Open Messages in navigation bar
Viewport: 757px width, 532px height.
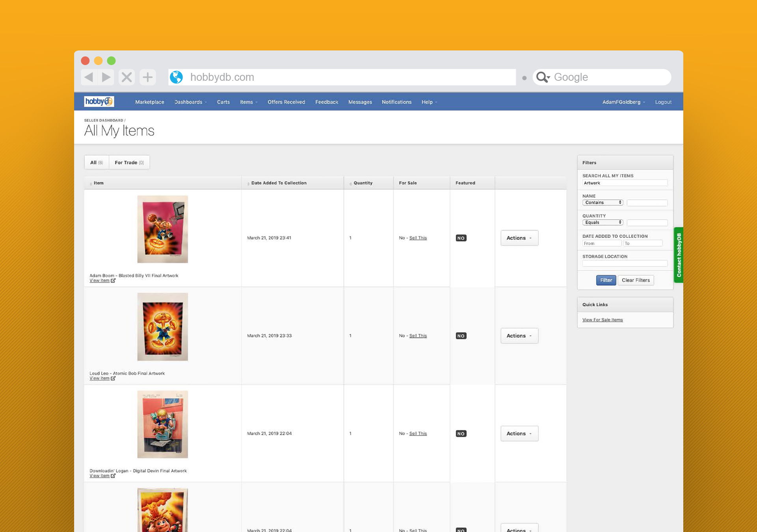pos(360,102)
